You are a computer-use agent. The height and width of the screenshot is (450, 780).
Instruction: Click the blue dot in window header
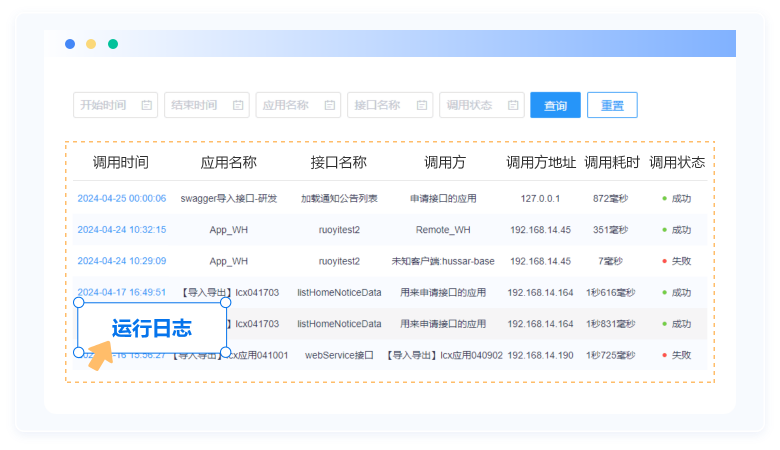tap(70, 44)
